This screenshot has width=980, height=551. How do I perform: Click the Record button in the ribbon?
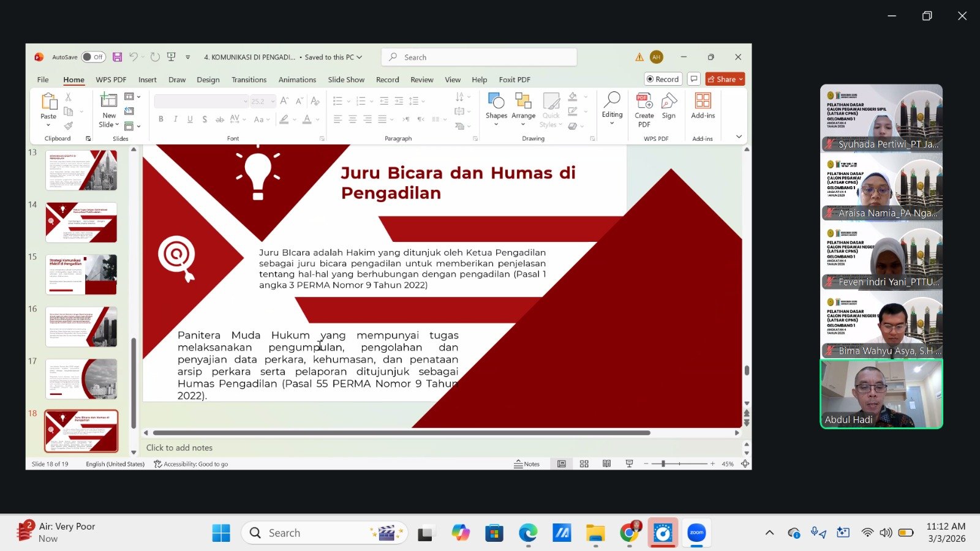(662, 79)
